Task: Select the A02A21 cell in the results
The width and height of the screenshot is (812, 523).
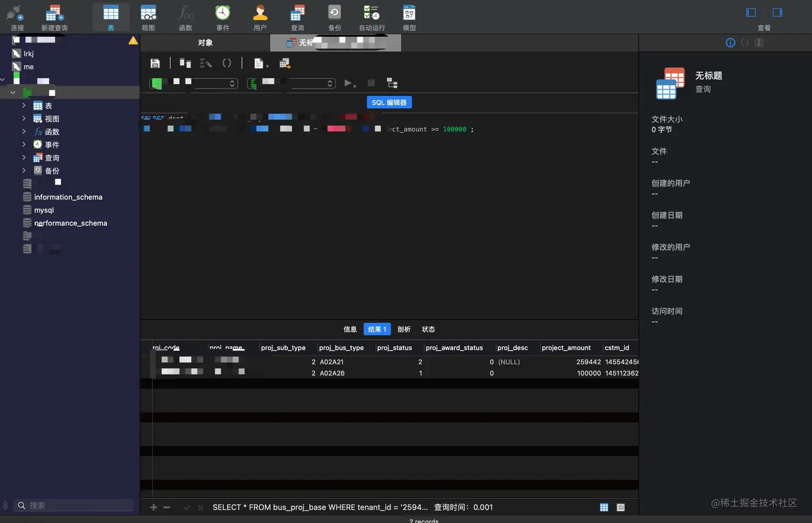Action: point(331,362)
